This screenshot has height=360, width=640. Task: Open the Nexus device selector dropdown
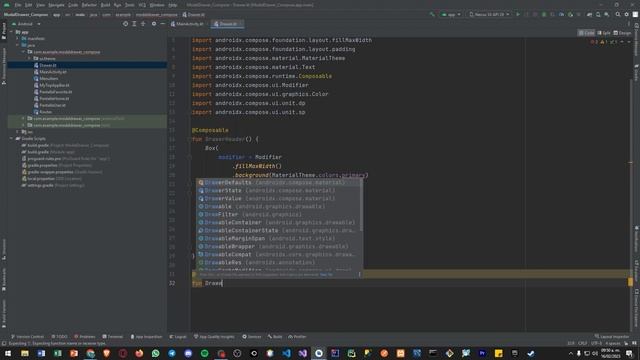(489, 14)
